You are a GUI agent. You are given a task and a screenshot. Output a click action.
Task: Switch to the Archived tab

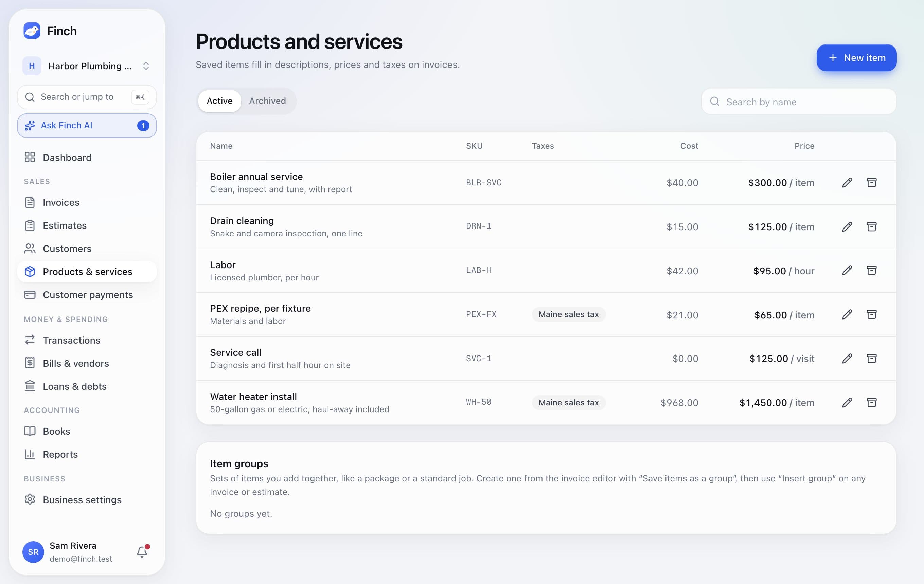[x=267, y=101]
